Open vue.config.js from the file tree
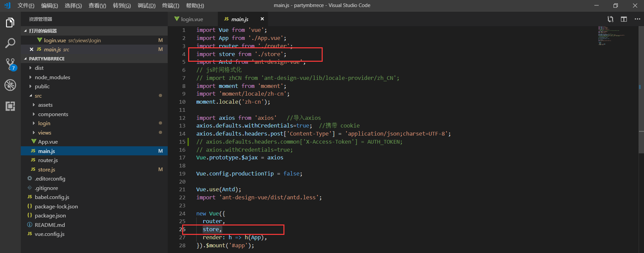 click(94, 234)
